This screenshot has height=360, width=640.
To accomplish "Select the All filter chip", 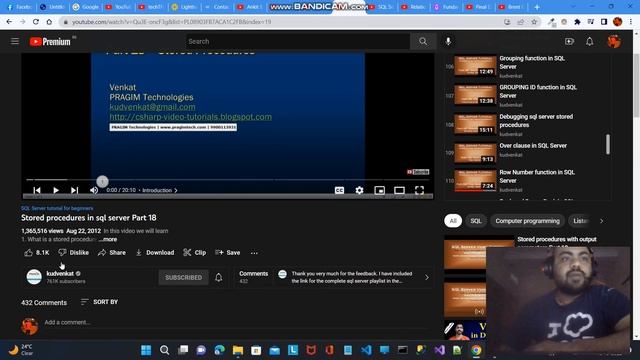I will tap(453, 221).
